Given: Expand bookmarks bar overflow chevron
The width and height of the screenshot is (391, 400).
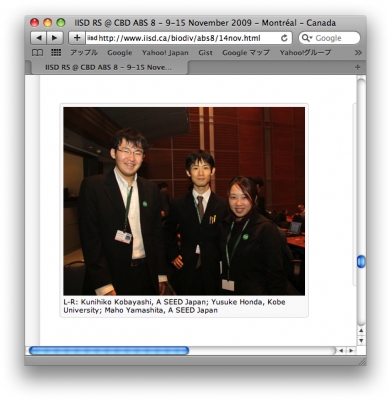Looking at the screenshot, I should coord(358,53).
